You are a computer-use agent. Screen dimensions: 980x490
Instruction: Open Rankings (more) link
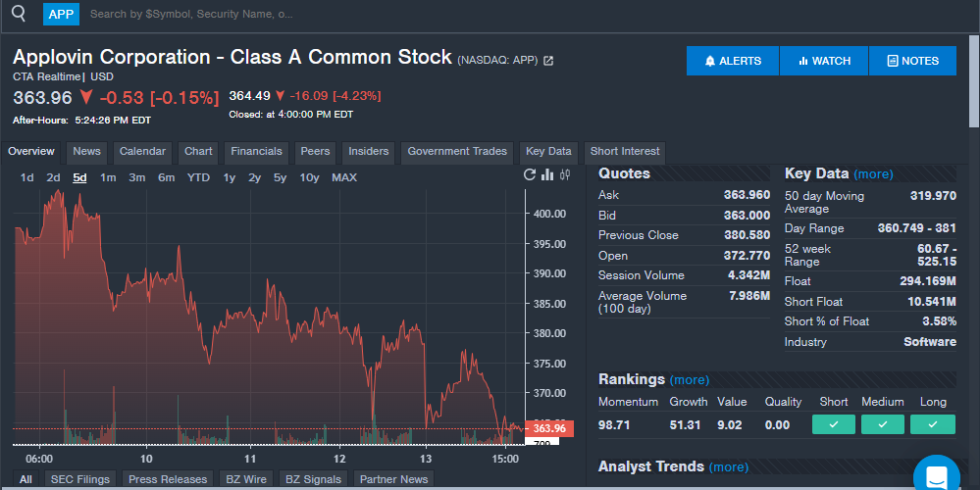click(x=690, y=380)
